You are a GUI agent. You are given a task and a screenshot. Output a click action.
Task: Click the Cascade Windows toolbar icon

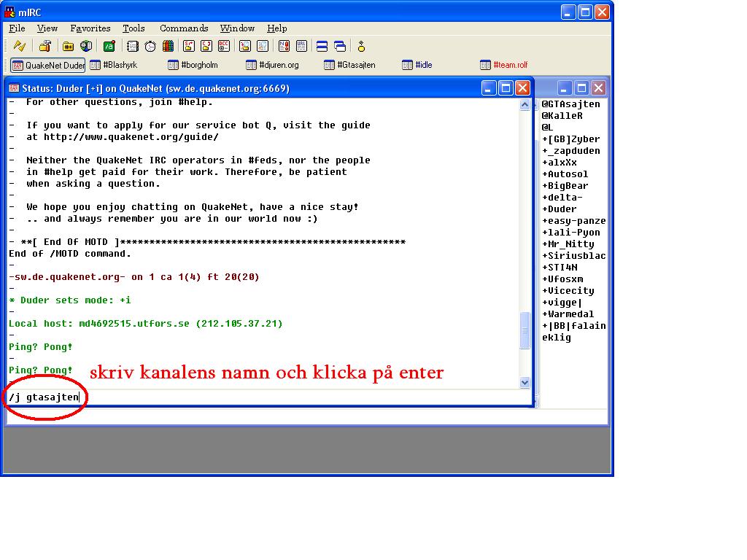point(340,46)
